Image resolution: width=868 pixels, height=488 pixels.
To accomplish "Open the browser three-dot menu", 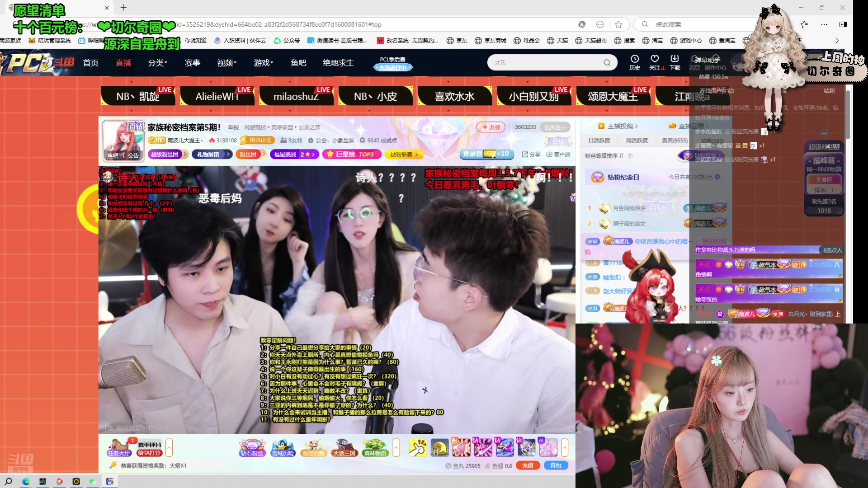I will (x=824, y=24).
